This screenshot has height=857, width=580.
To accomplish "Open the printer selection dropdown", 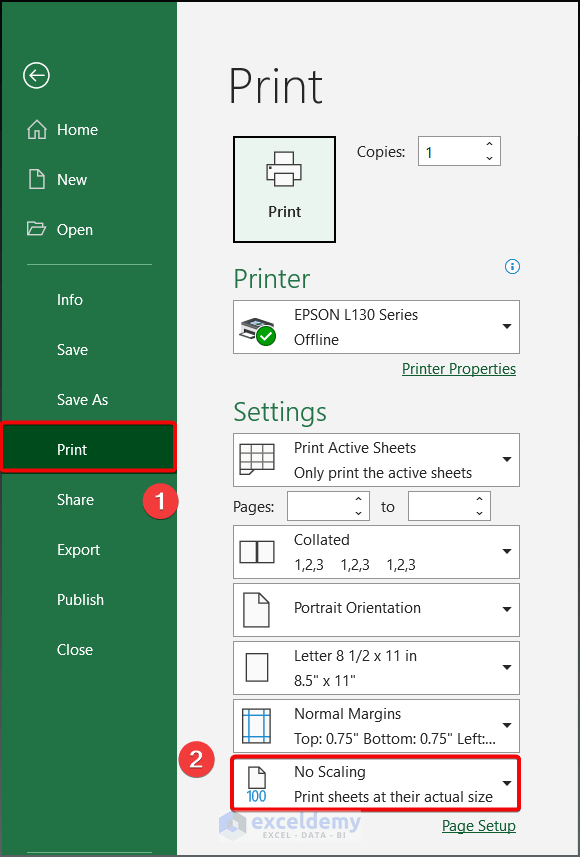I will [508, 327].
